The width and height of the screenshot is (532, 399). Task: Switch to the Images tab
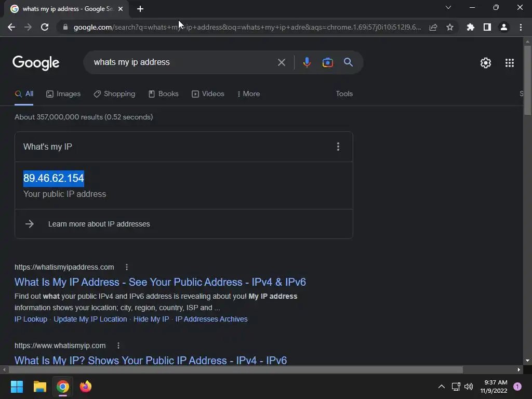point(63,94)
